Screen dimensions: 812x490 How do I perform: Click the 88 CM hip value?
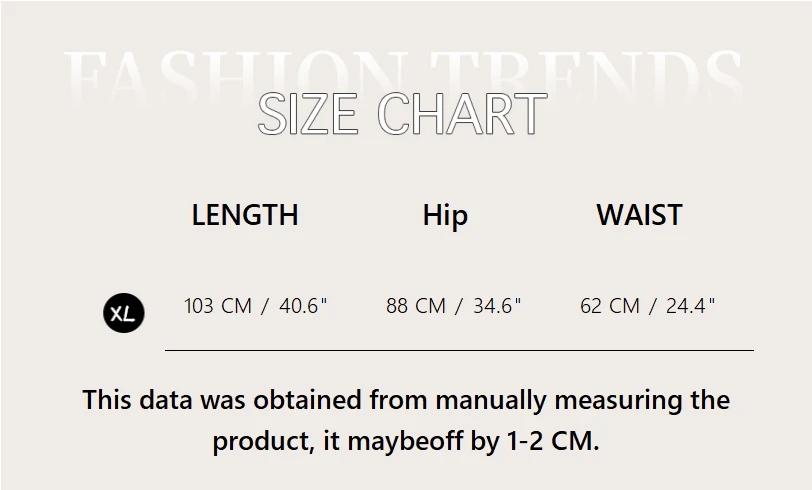(416, 306)
